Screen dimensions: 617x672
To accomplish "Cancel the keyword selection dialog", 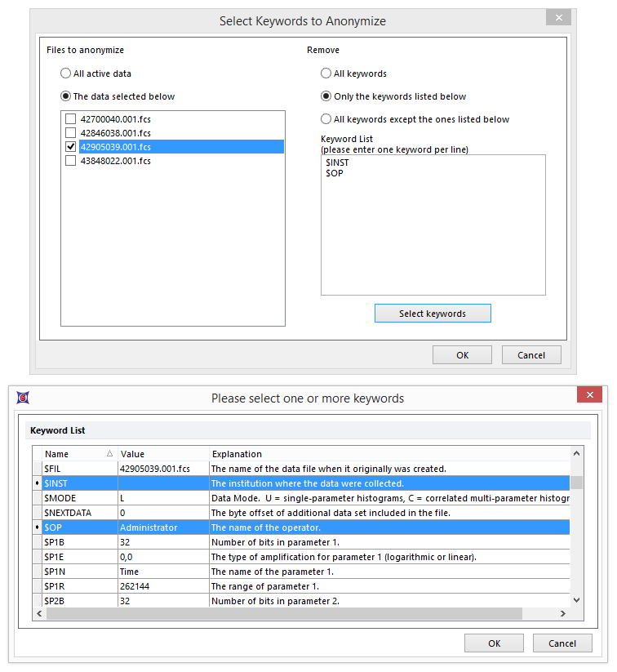I will (562, 643).
